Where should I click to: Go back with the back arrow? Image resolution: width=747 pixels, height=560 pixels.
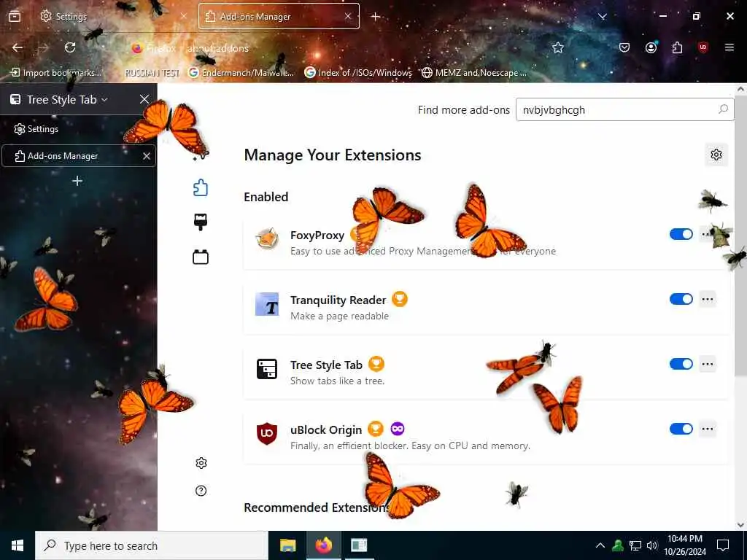(18, 47)
